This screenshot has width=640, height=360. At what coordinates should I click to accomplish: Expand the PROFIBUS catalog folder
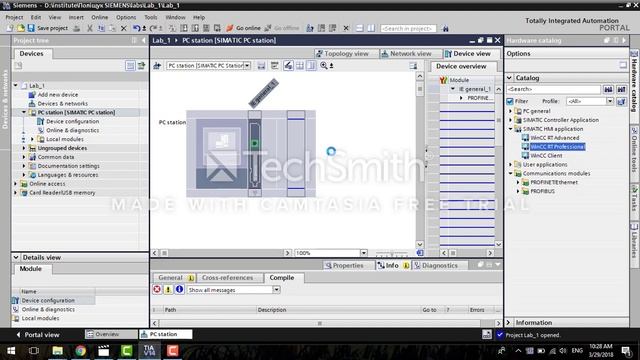(518, 191)
